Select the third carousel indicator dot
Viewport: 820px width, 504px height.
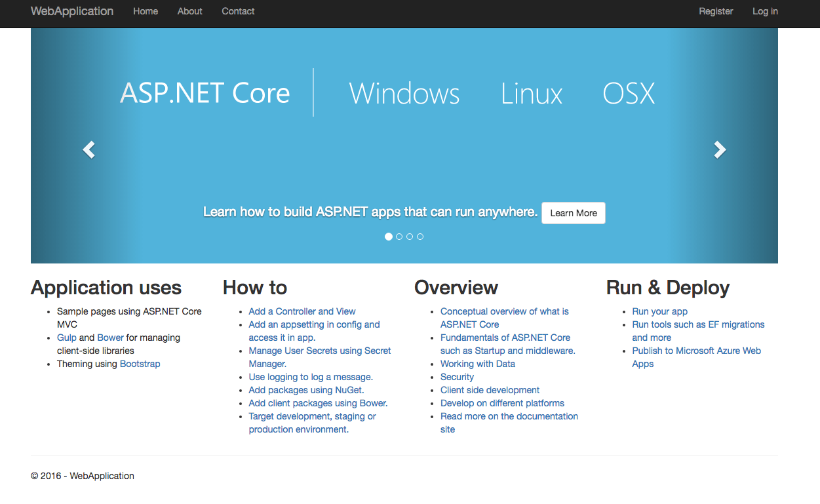click(x=410, y=237)
